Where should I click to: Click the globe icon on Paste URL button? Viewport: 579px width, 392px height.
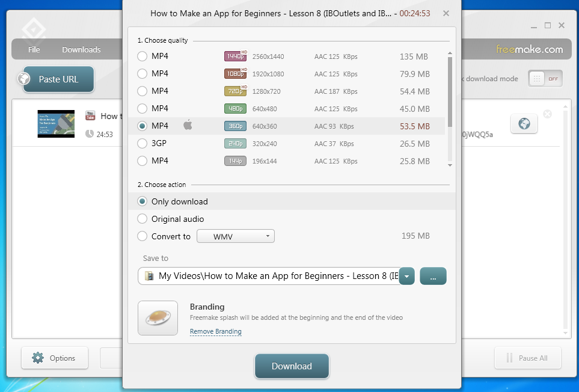click(x=24, y=79)
